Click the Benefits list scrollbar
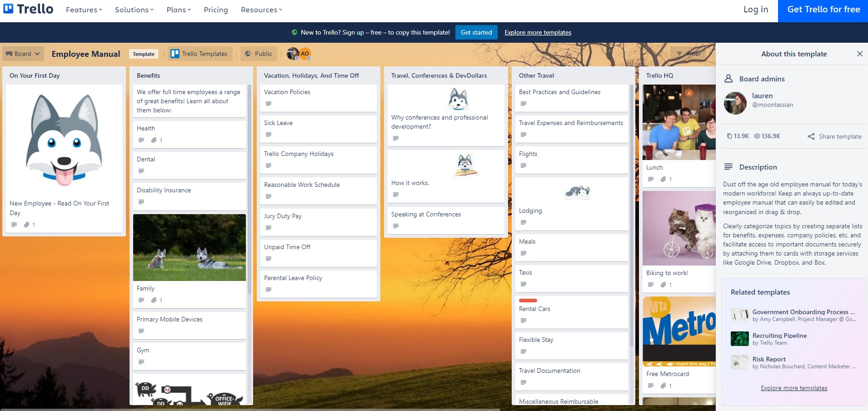868x411 pixels. [x=249, y=189]
